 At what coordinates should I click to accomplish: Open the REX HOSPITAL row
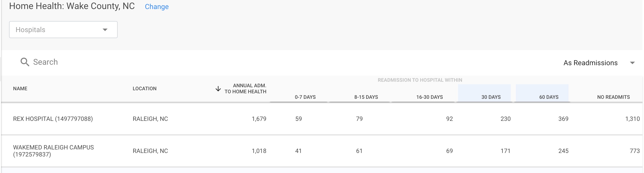(x=322, y=119)
